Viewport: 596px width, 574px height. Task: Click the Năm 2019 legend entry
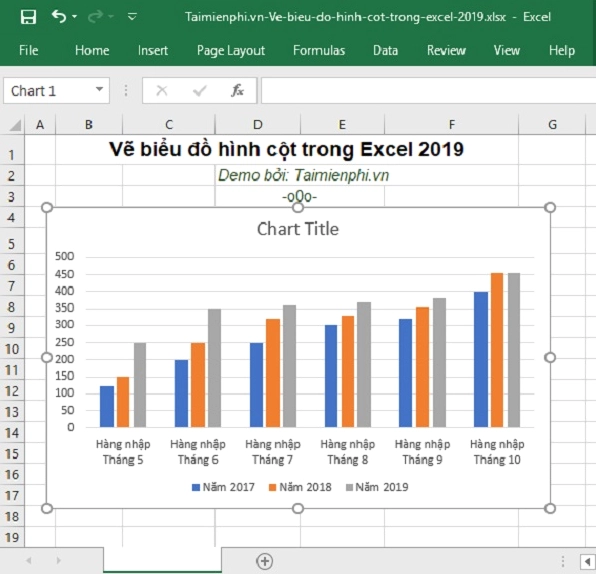click(x=377, y=487)
